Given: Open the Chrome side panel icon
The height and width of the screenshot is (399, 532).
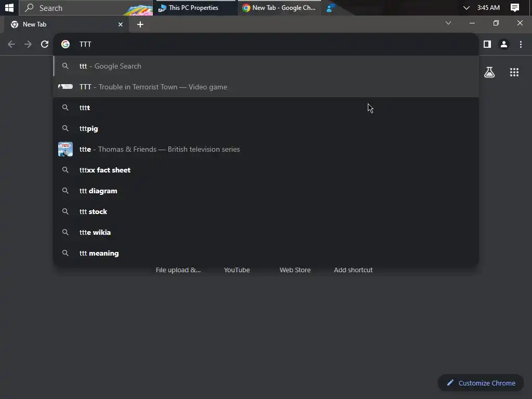Looking at the screenshot, I should (x=487, y=44).
